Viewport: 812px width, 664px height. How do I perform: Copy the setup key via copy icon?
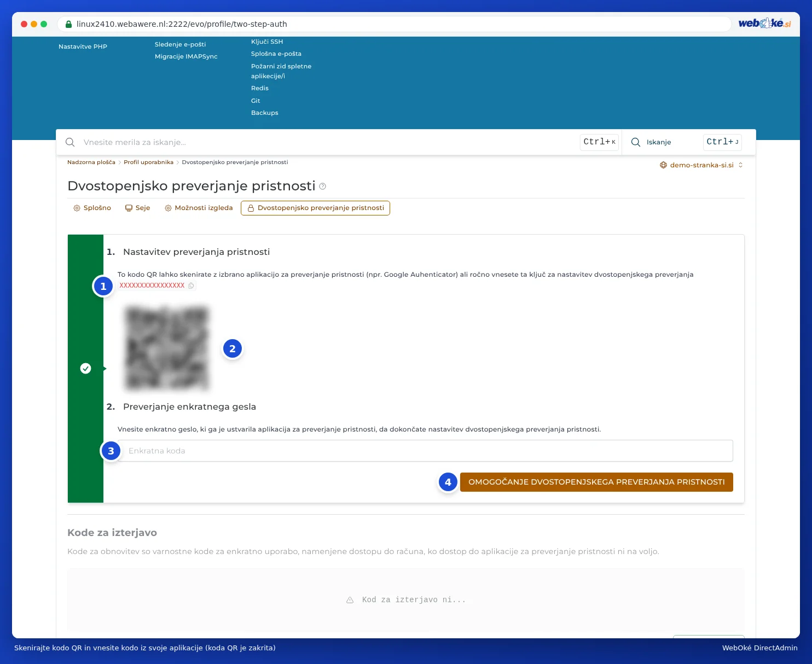(x=191, y=286)
